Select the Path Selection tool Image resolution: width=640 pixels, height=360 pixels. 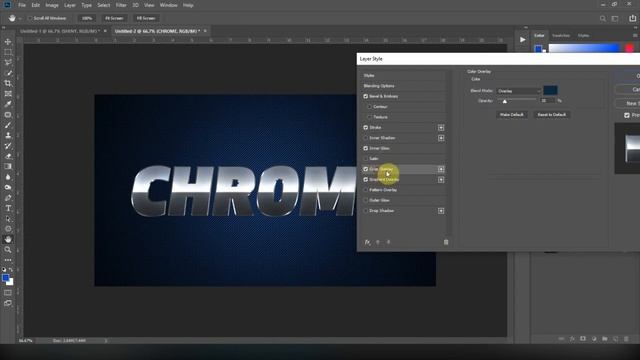[8, 219]
